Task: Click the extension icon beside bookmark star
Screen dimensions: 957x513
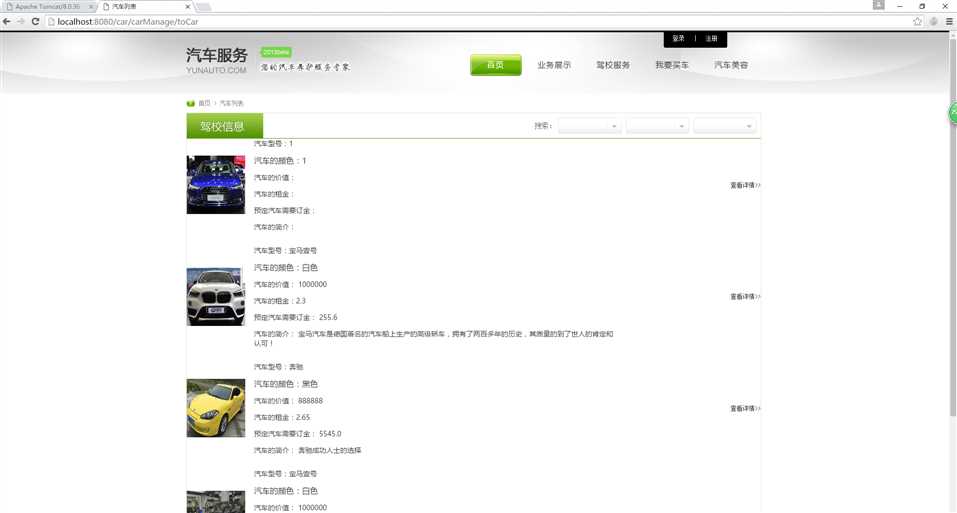Action: point(934,21)
